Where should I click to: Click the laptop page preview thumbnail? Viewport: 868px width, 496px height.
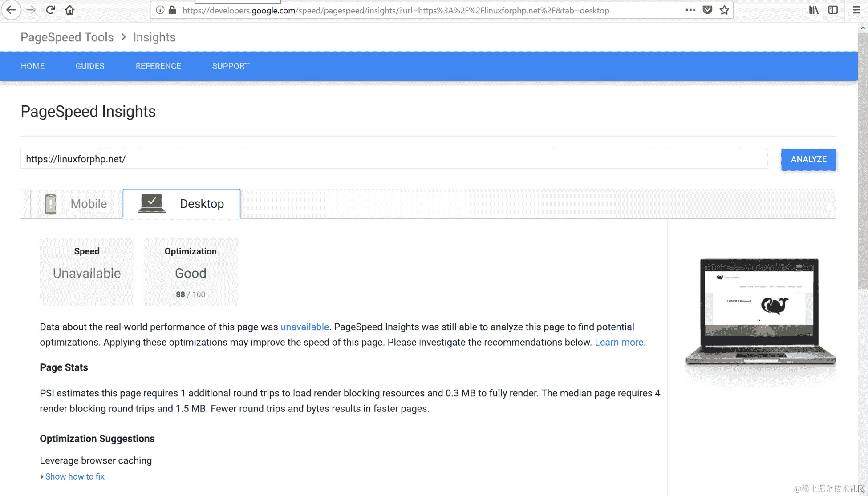(760, 311)
